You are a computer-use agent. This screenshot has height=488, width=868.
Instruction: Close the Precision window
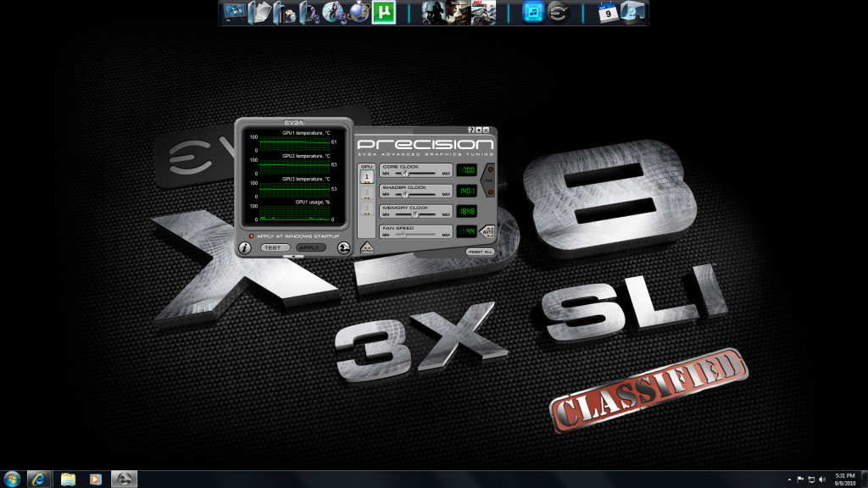[486, 130]
